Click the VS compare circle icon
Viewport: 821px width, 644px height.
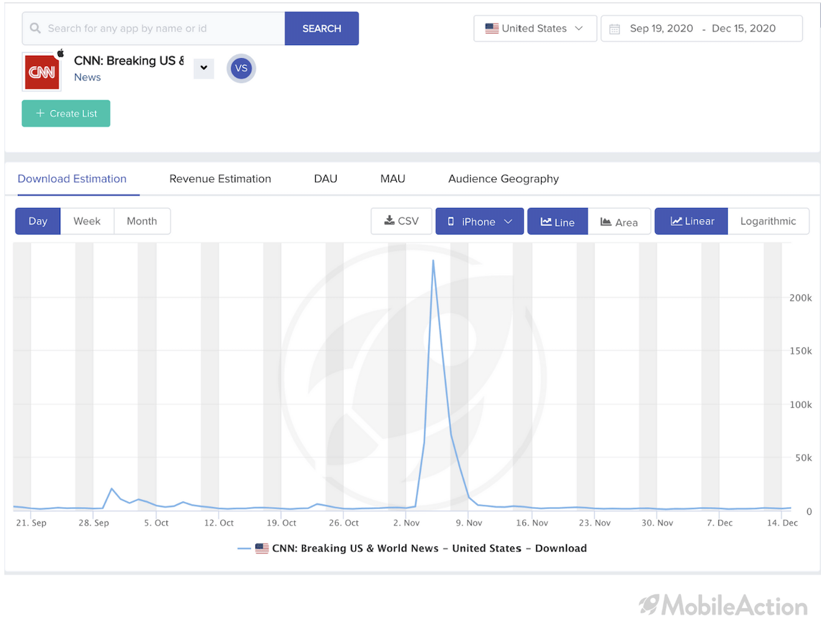pos(241,69)
